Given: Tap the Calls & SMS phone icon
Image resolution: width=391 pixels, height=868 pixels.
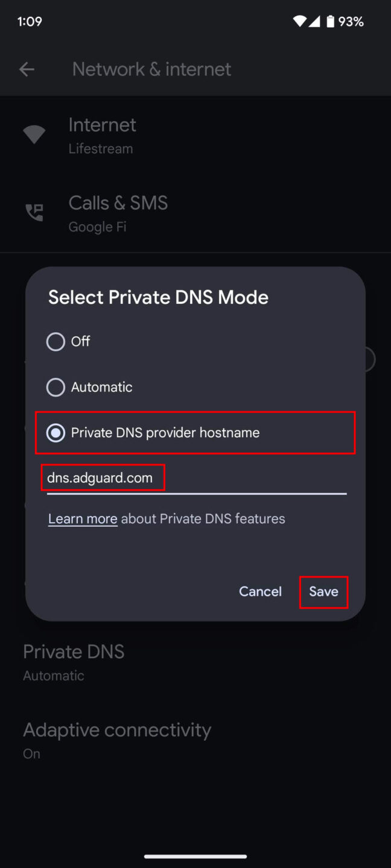Looking at the screenshot, I should click(x=34, y=213).
